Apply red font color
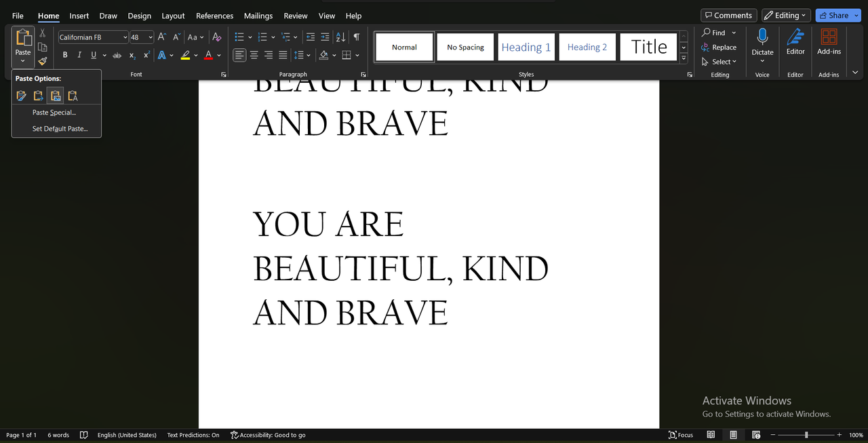 point(209,55)
